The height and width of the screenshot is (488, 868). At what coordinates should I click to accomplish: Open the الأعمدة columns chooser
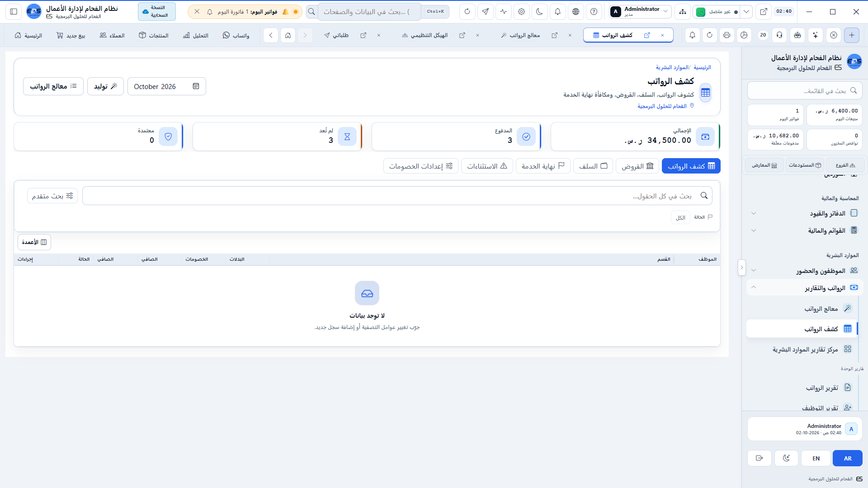pos(34,242)
